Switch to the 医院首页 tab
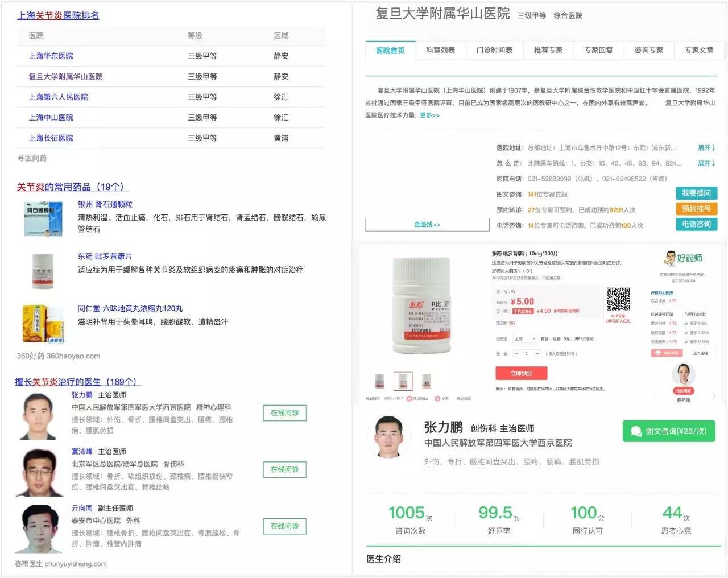Screen dimensions: 728x578 (390, 51)
